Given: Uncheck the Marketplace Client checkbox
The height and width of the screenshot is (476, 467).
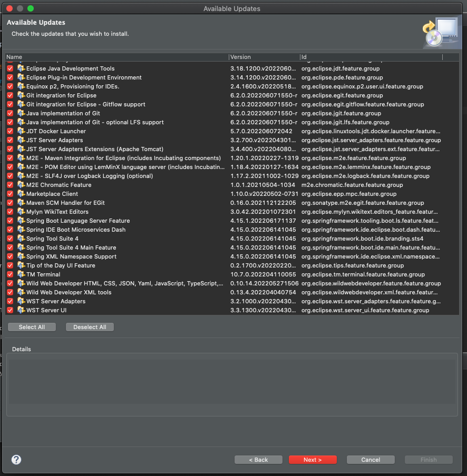Looking at the screenshot, I should click(x=10, y=194).
